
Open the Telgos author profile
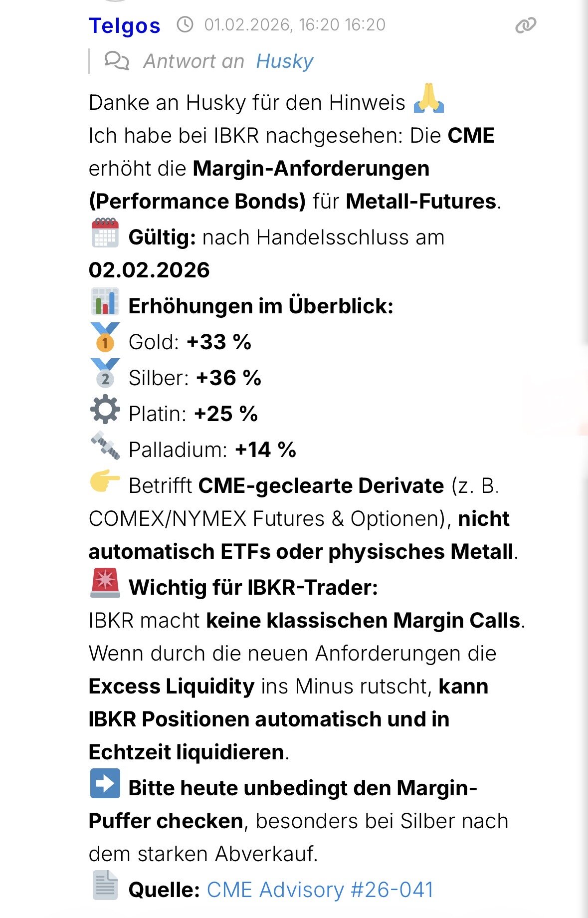coord(125,25)
